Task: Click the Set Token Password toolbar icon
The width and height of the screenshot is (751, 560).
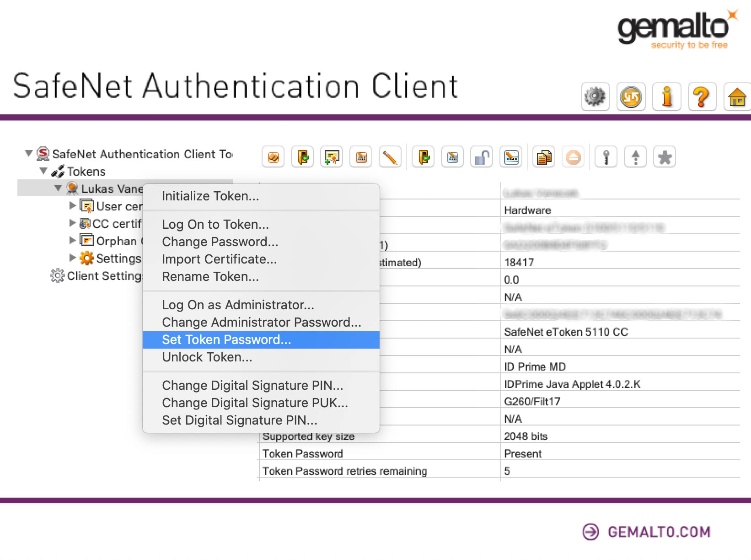Action: 511,156
